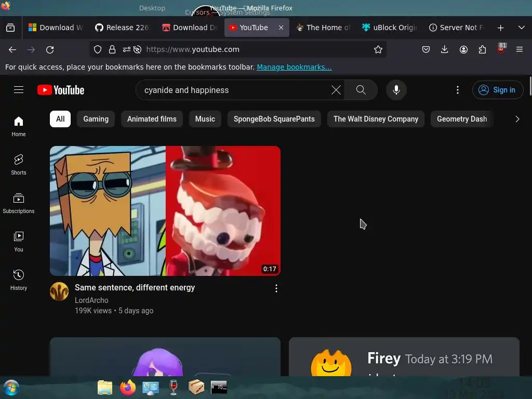Go back with Firefox back arrow
Screen dimensions: 532x399
click(x=12, y=49)
